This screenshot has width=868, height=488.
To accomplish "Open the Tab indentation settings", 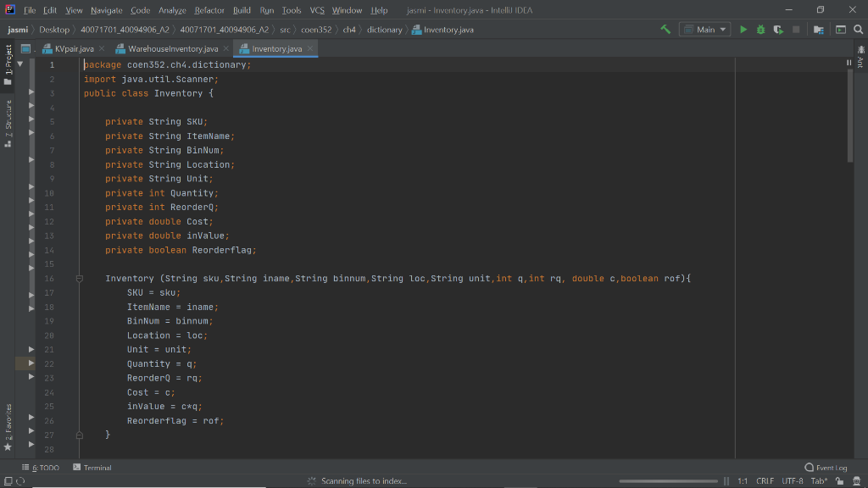I will tap(819, 481).
